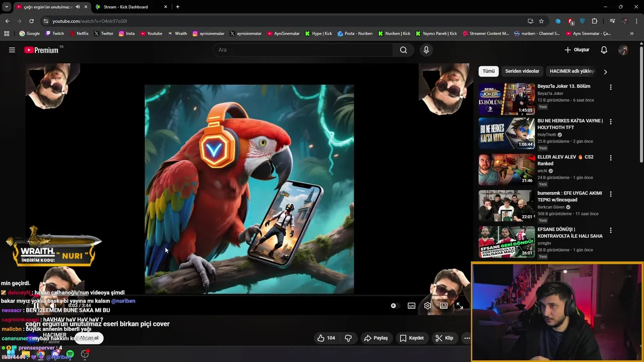Open options for BU NE HERKES KAI'SA VAYNE video
The height and width of the screenshot is (362, 644).
(611, 122)
